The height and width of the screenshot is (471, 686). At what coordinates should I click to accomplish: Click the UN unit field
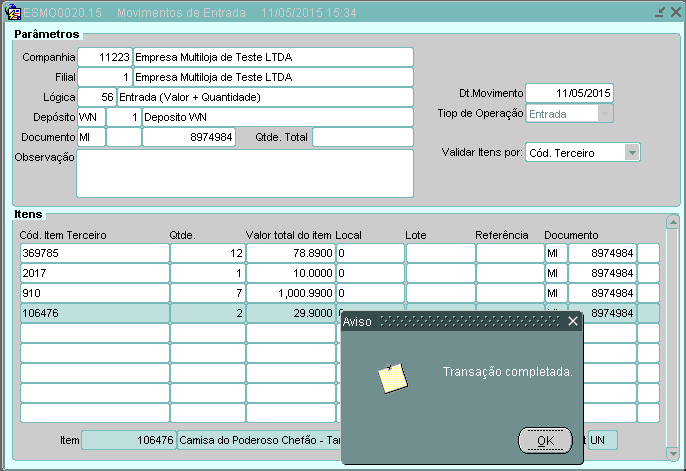coord(603,440)
